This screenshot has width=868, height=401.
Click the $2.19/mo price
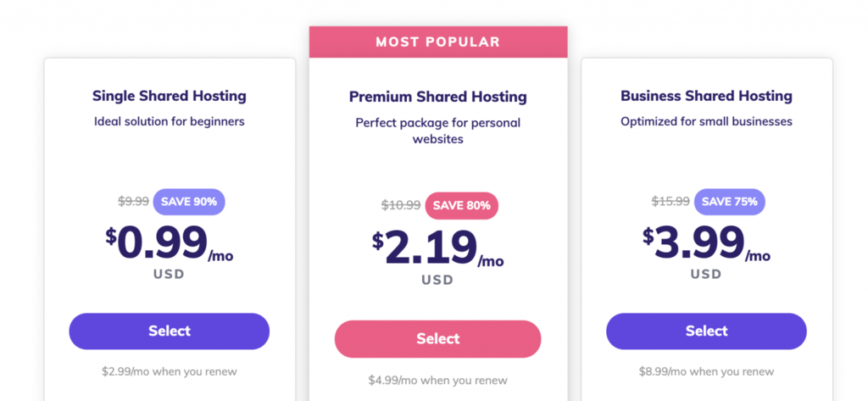(438, 249)
